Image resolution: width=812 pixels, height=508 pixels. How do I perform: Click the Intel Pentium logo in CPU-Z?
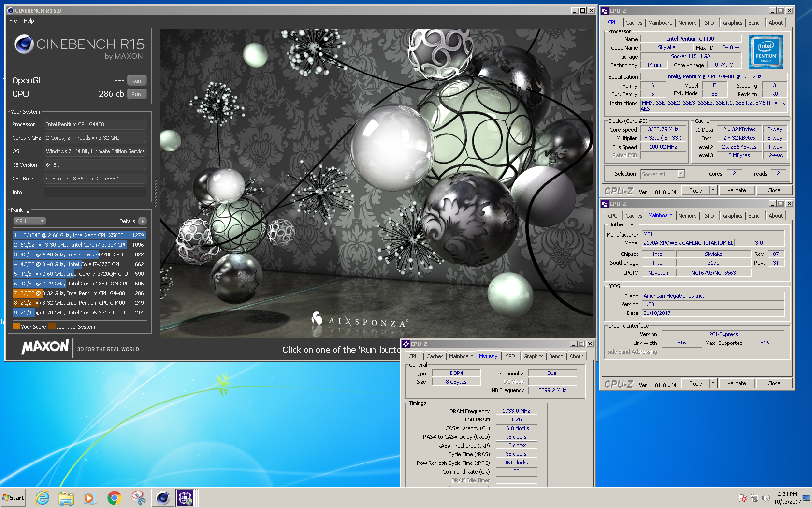[x=766, y=52]
